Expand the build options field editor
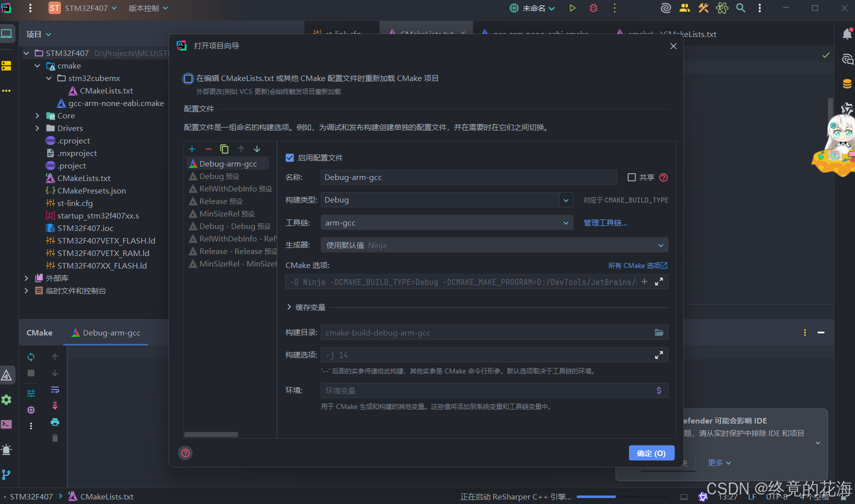 coord(659,355)
